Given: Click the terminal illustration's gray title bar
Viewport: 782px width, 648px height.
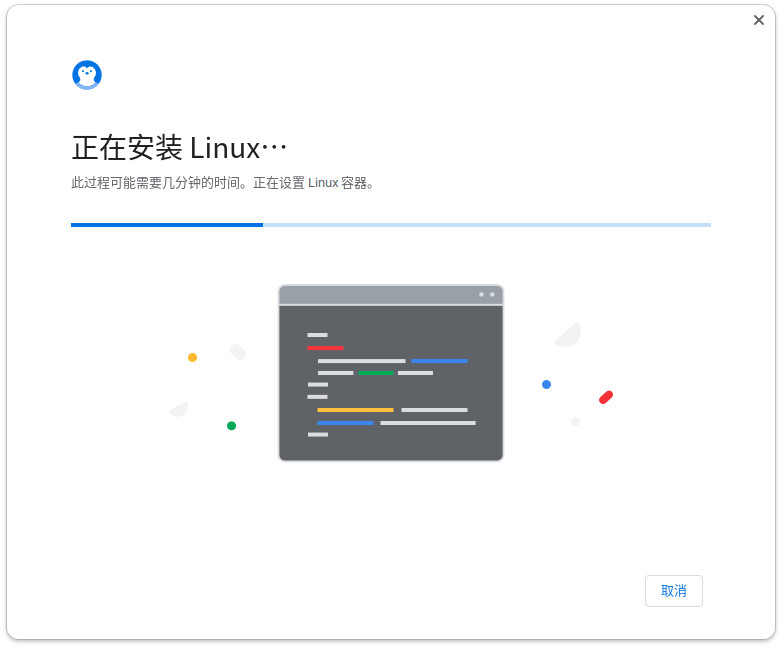Looking at the screenshot, I should [x=391, y=295].
